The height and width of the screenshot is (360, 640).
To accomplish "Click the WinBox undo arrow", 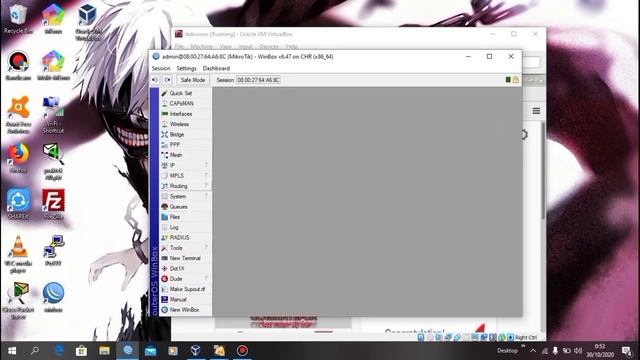I will click(x=155, y=80).
